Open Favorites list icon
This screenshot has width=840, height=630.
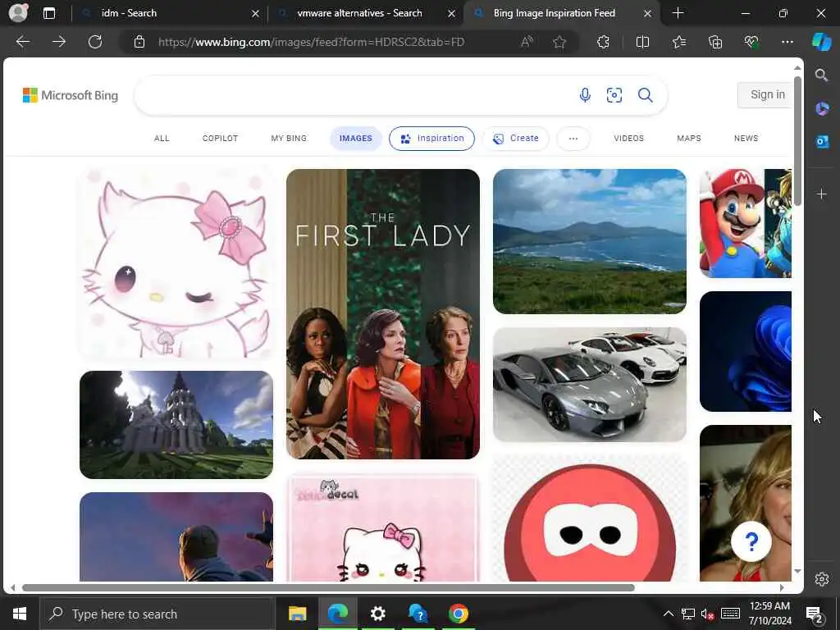click(678, 42)
